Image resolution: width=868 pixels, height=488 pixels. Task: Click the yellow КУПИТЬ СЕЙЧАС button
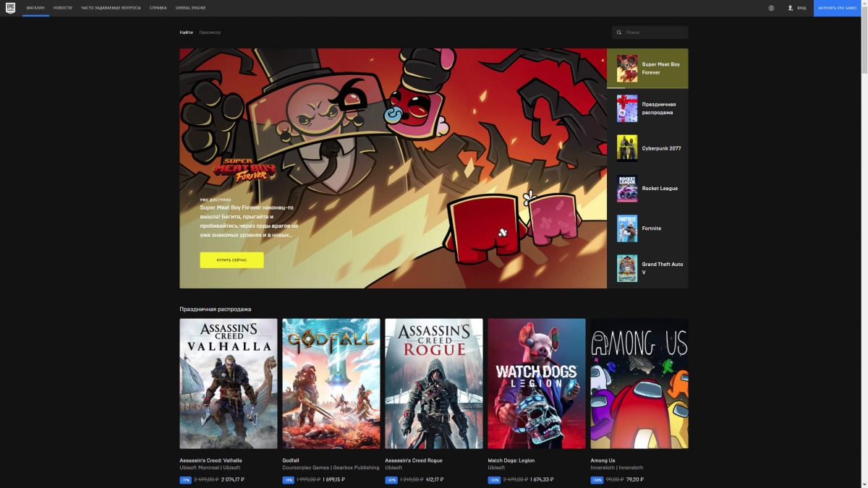pyautogui.click(x=231, y=260)
